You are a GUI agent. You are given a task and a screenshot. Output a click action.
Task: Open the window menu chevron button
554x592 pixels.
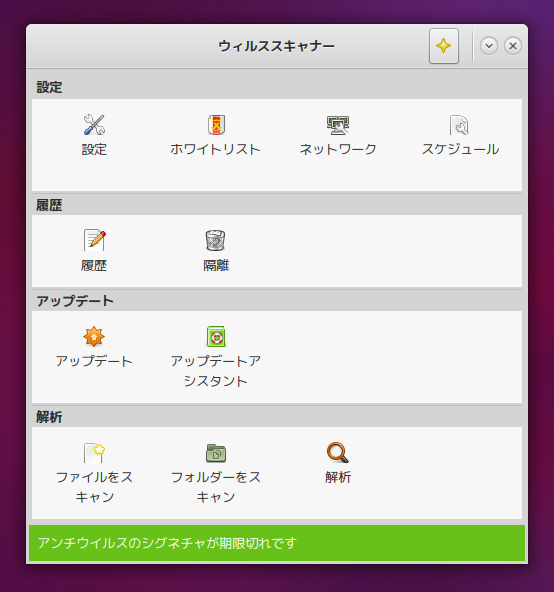coord(489,46)
